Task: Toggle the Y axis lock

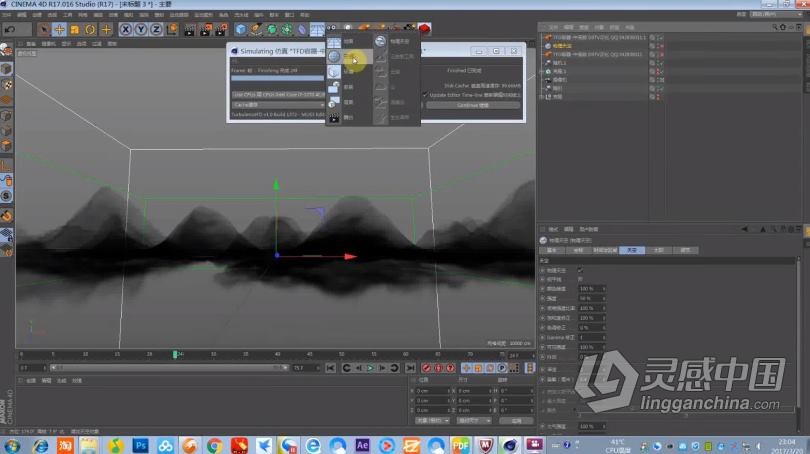Action: [141, 29]
